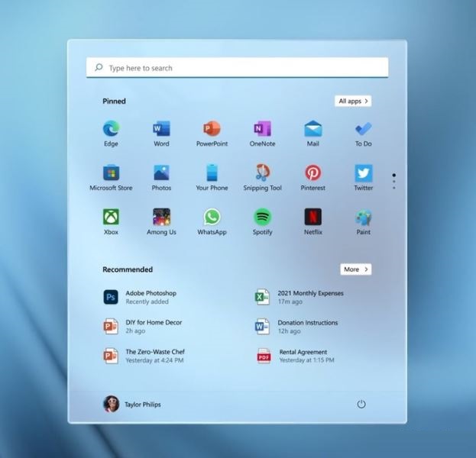
Task: Open WhatsApp
Action: [x=212, y=221]
